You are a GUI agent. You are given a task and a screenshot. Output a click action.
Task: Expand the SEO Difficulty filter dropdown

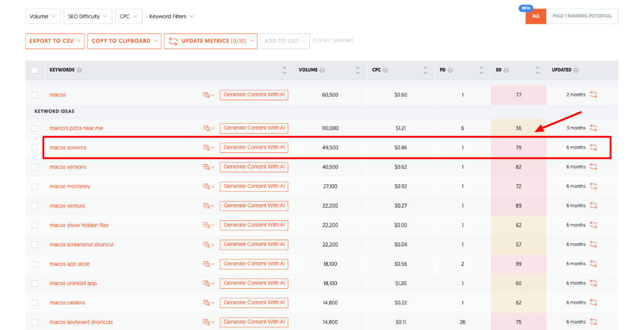pyautogui.click(x=88, y=16)
